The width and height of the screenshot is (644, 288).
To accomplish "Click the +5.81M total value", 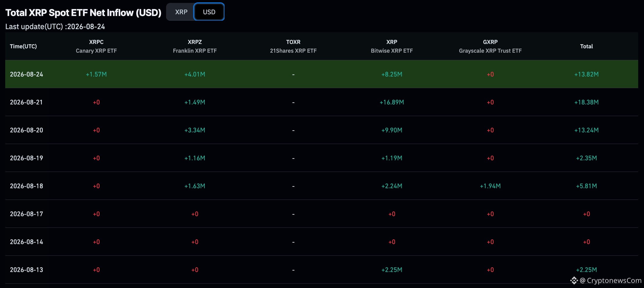I will tap(586, 186).
